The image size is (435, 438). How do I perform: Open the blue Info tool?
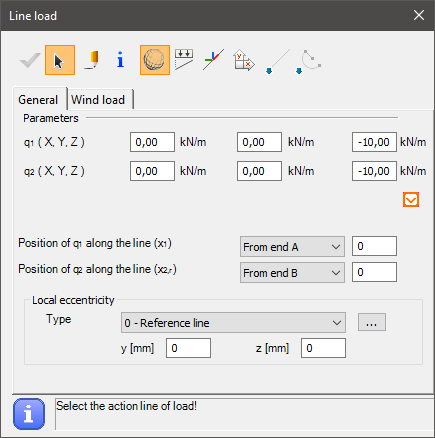(121, 60)
